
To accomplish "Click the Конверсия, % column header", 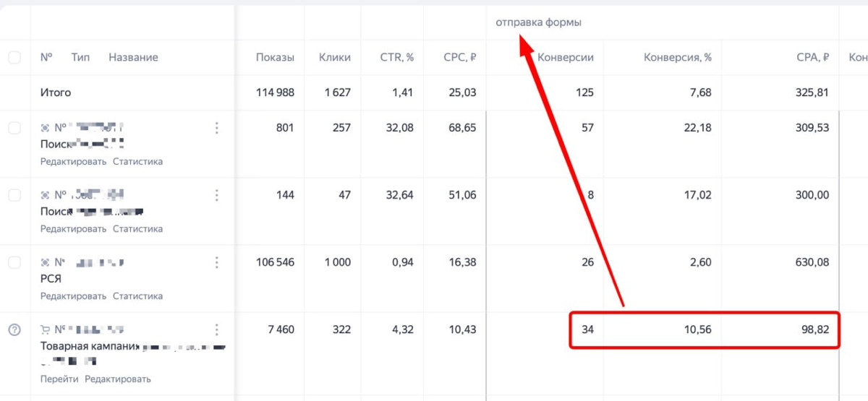I will point(678,57).
